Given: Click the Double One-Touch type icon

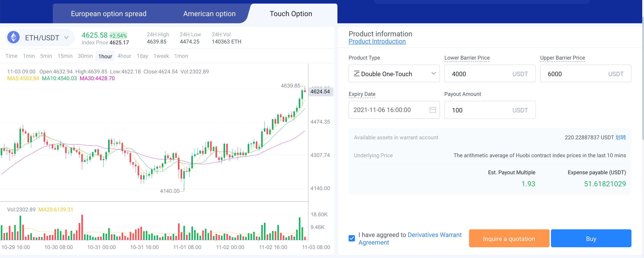Looking at the screenshot, I should click(356, 74).
